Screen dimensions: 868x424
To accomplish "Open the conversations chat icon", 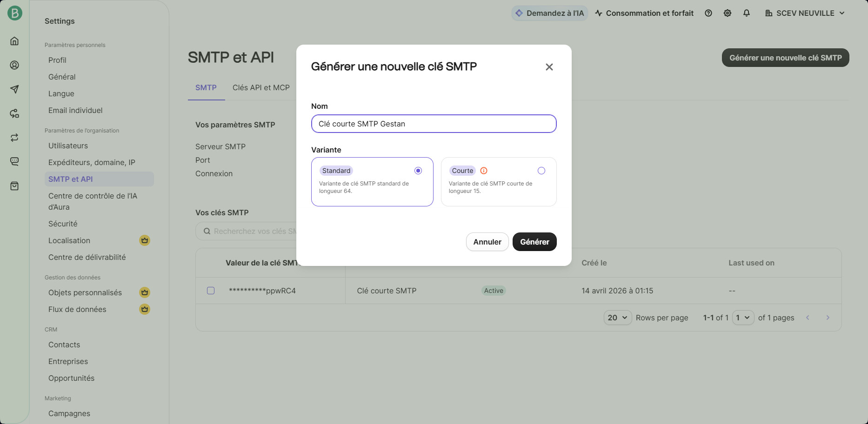I will tap(14, 162).
